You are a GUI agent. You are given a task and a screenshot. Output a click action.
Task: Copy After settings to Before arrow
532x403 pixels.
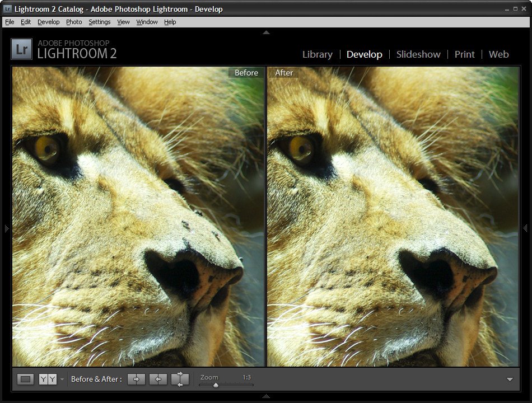158,379
